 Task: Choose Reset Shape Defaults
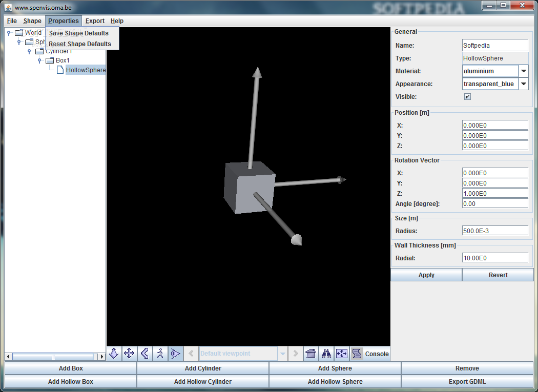[x=82, y=44]
